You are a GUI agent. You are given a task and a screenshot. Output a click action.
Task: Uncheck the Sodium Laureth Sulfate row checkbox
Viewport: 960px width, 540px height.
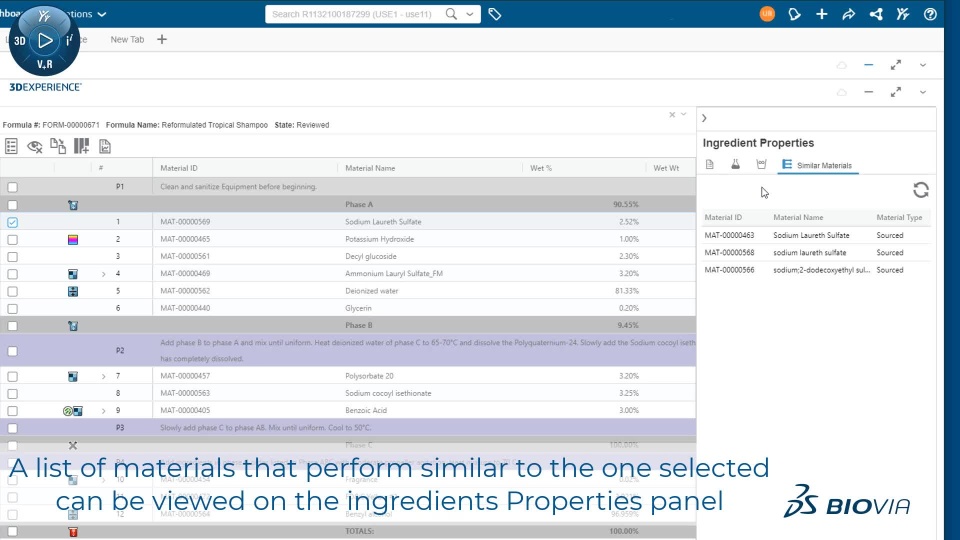coord(13,222)
